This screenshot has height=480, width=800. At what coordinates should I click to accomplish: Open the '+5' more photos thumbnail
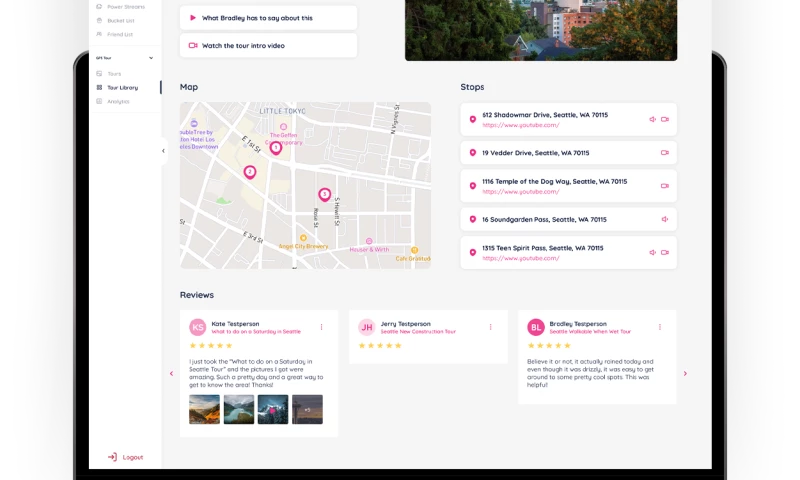(x=307, y=409)
